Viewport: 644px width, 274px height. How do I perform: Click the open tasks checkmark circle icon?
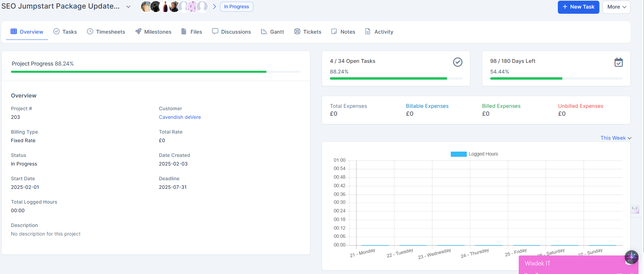click(458, 62)
